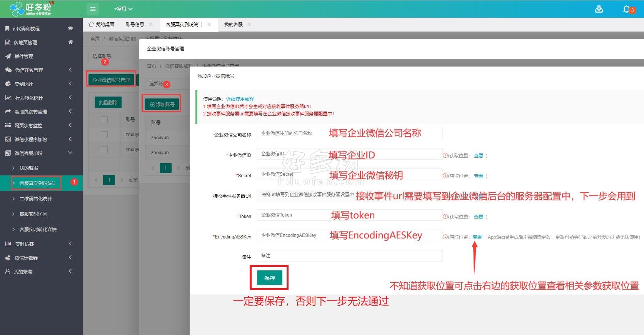
Task: Switch to the 账号信息 tab
Action: (x=135, y=24)
